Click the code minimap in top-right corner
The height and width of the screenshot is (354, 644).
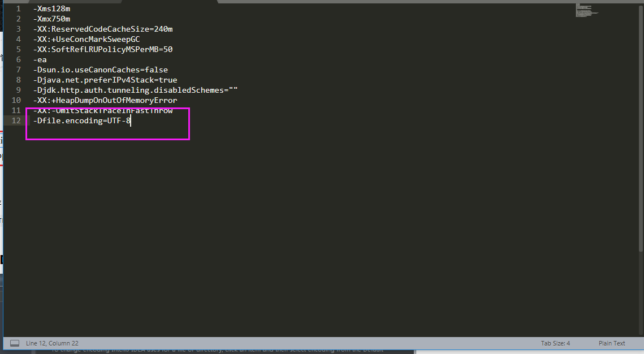click(x=586, y=10)
